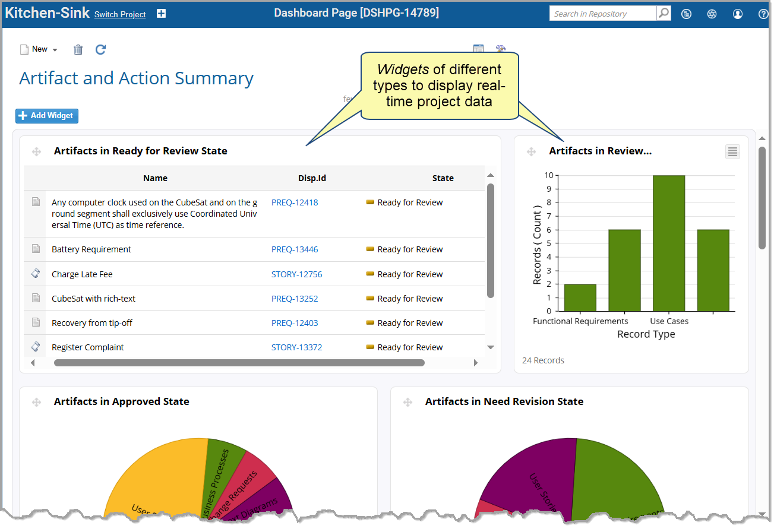Click the trash delete icon
This screenshot has height=532, width=774.
click(x=78, y=50)
